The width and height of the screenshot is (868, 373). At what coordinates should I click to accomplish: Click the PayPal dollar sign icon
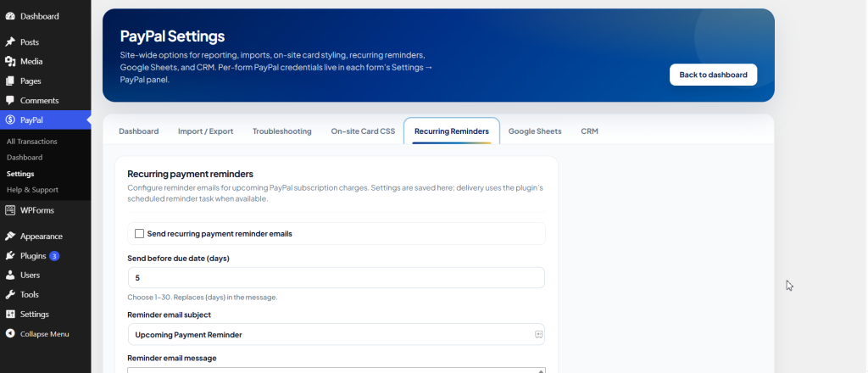click(10, 120)
